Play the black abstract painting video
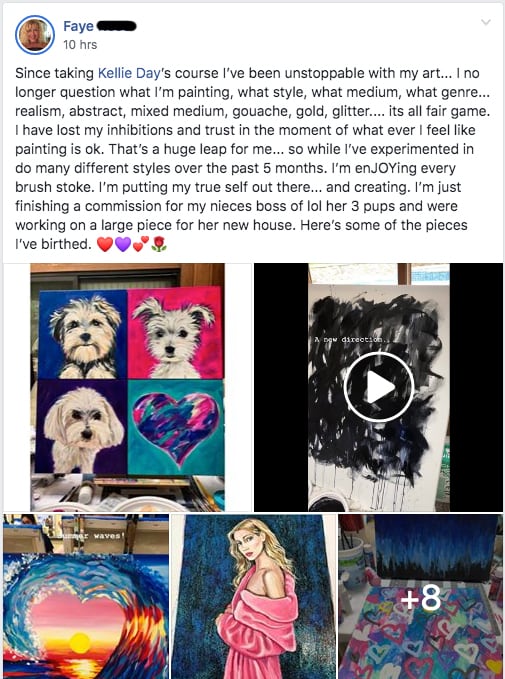 pyautogui.click(x=379, y=387)
